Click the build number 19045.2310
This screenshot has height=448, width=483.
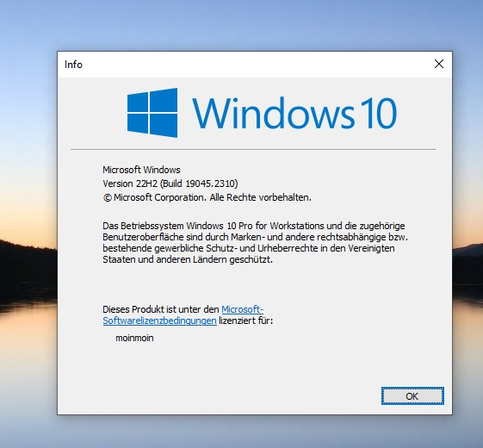tap(211, 184)
